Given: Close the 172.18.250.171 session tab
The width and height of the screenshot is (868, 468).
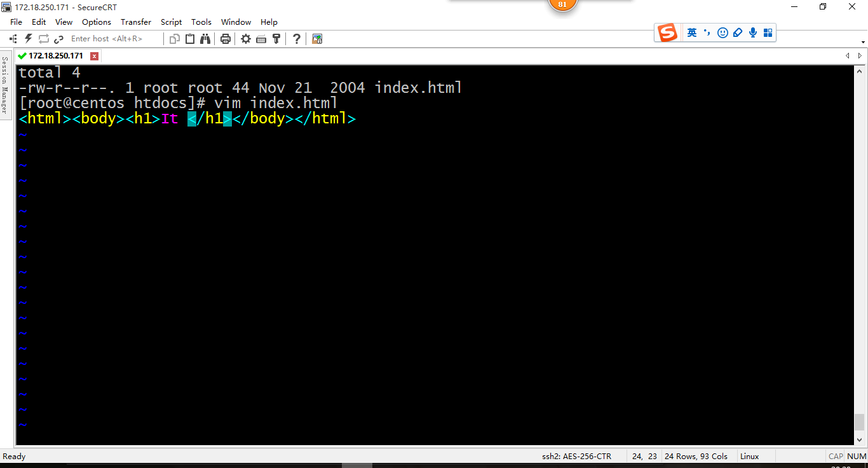Looking at the screenshot, I should click(x=94, y=56).
